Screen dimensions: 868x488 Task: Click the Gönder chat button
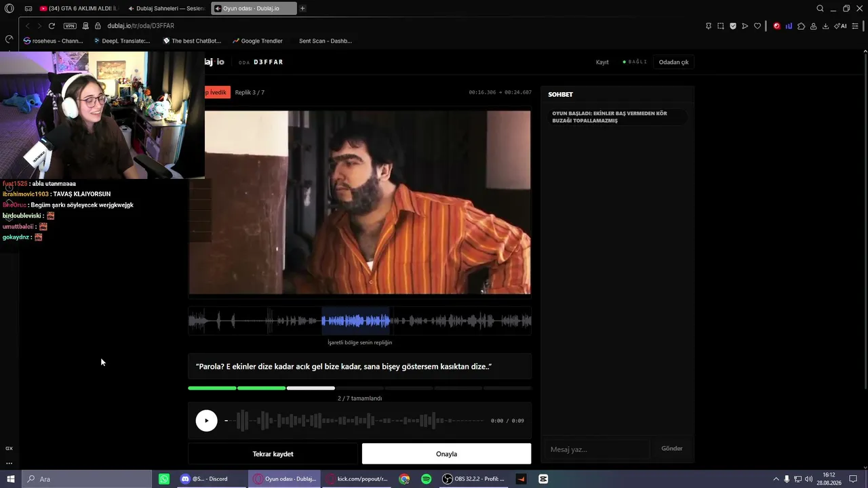point(671,449)
